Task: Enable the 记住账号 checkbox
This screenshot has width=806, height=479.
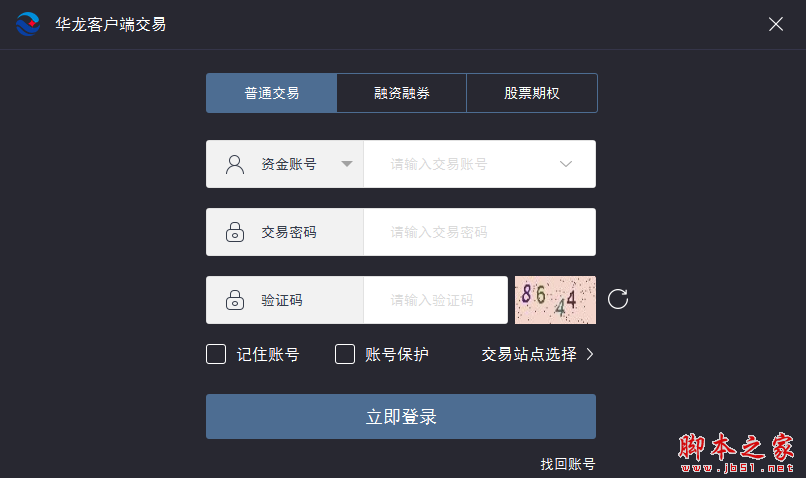Action: click(x=216, y=354)
